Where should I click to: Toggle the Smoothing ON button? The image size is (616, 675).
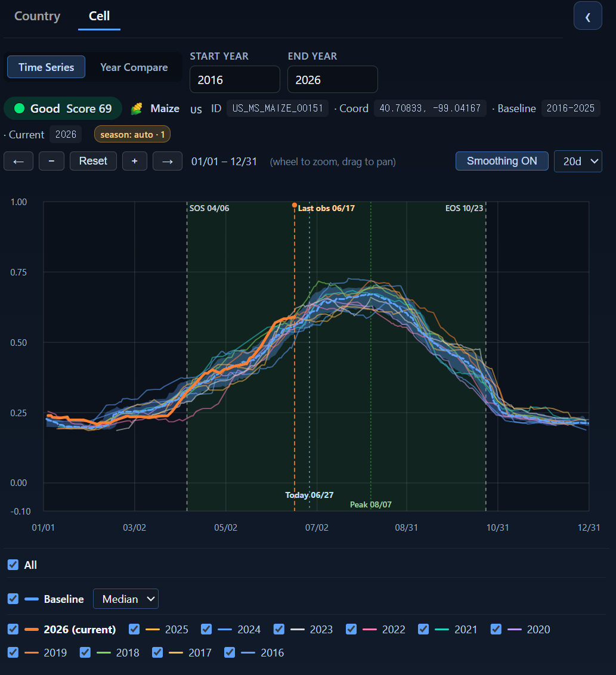click(x=502, y=161)
